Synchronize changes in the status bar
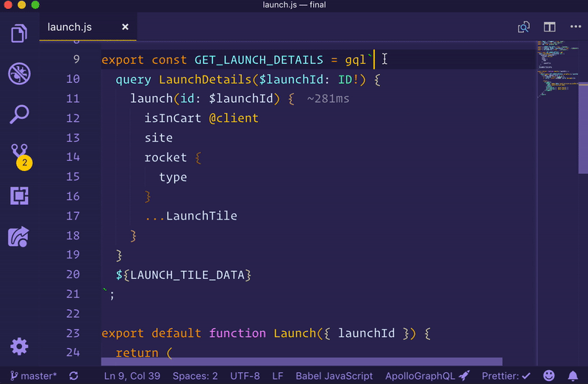The image size is (588, 384). pos(73,376)
